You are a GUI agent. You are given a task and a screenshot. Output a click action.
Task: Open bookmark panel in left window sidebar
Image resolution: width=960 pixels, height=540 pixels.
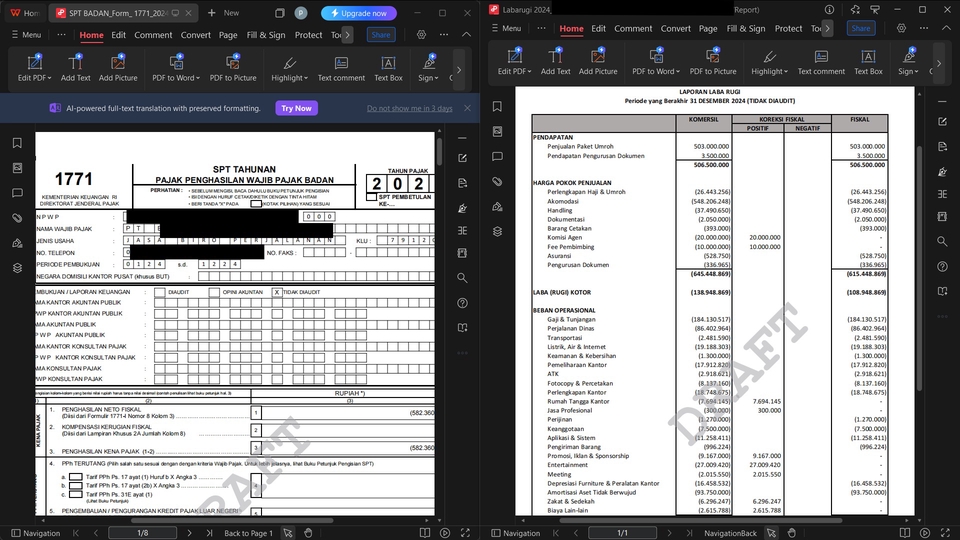(x=17, y=143)
